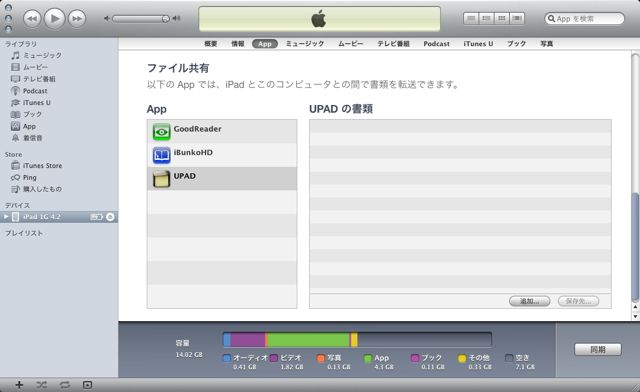Click the 同期 sync button
Viewport: 640px width, 392px height.
(x=598, y=350)
